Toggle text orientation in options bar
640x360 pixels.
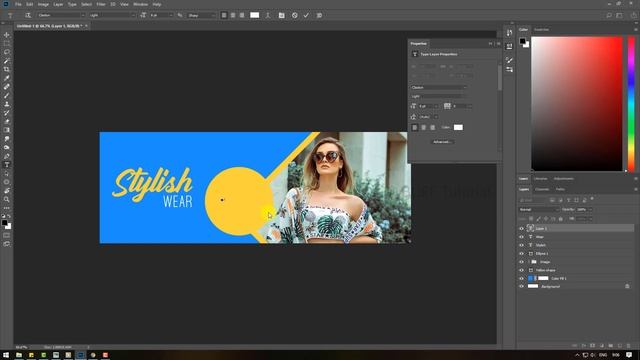[x=28, y=15]
